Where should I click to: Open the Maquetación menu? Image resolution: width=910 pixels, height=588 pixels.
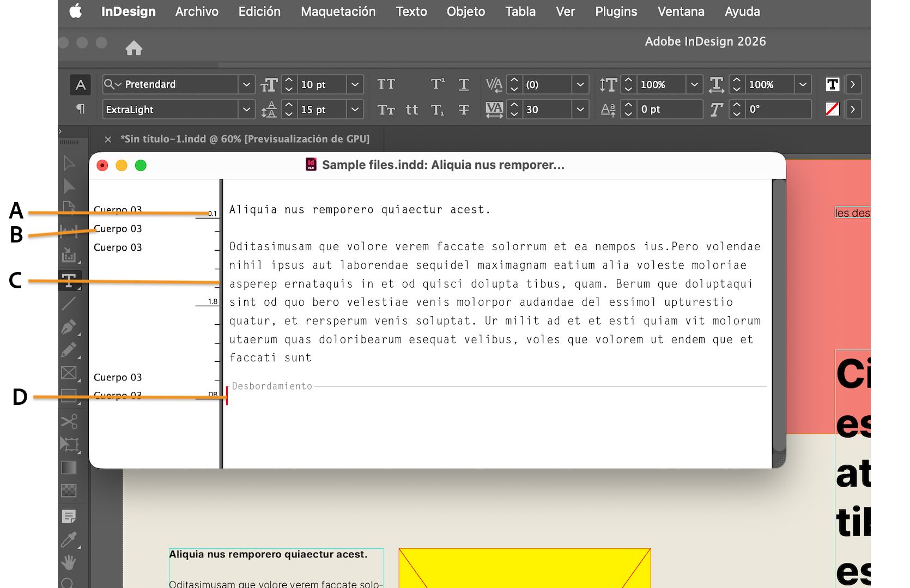(x=338, y=11)
